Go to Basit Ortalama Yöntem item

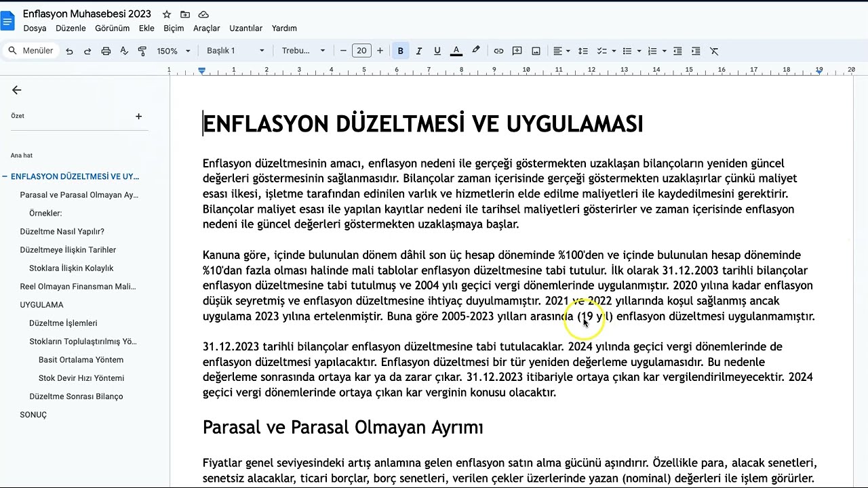point(81,359)
